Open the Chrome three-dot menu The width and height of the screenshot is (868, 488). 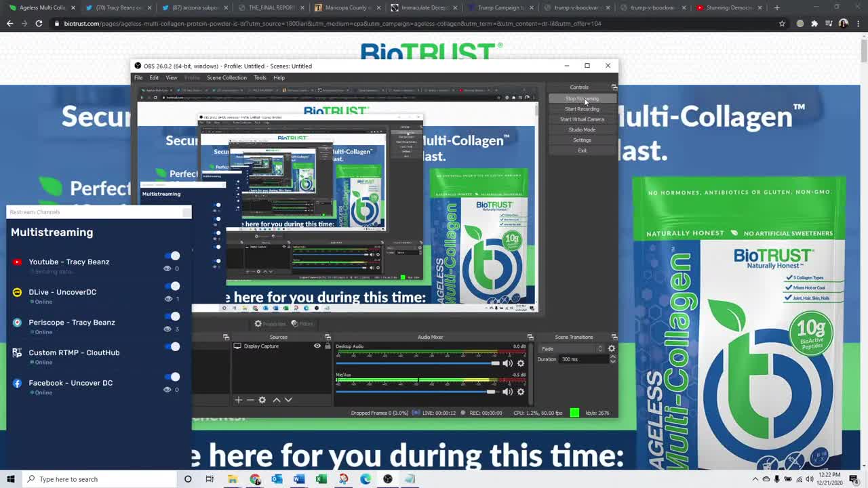coord(858,23)
